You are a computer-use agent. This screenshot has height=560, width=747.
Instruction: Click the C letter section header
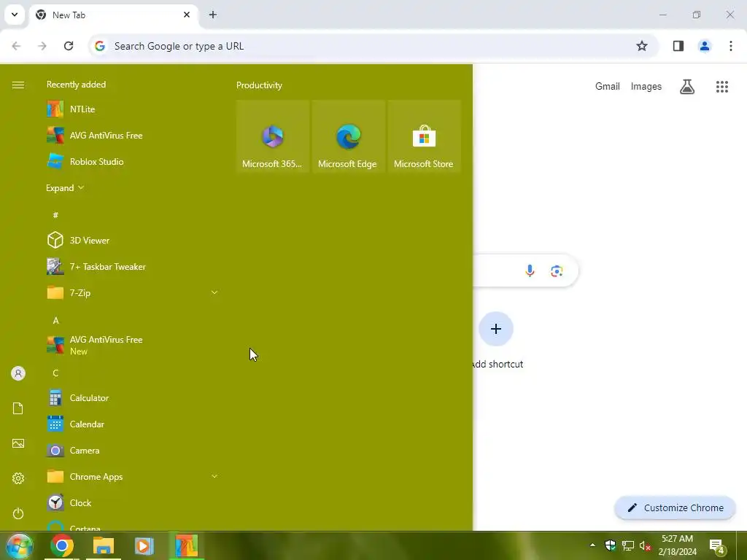(x=55, y=373)
